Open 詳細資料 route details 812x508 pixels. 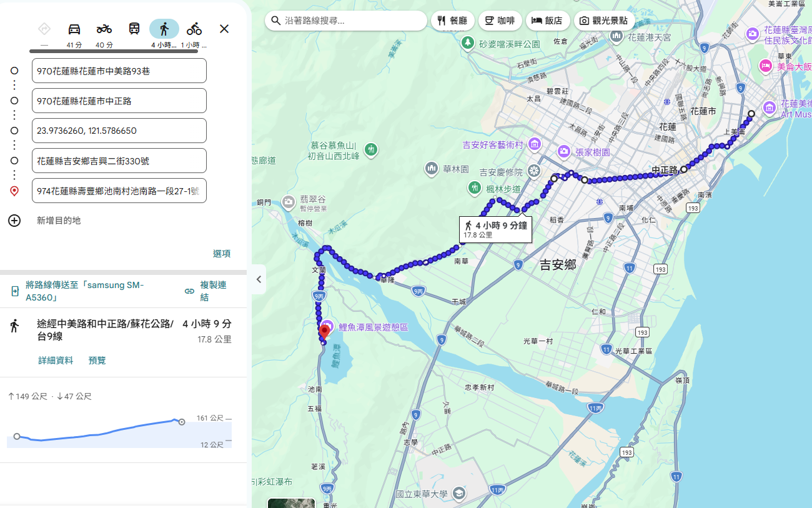click(x=56, y=361)
